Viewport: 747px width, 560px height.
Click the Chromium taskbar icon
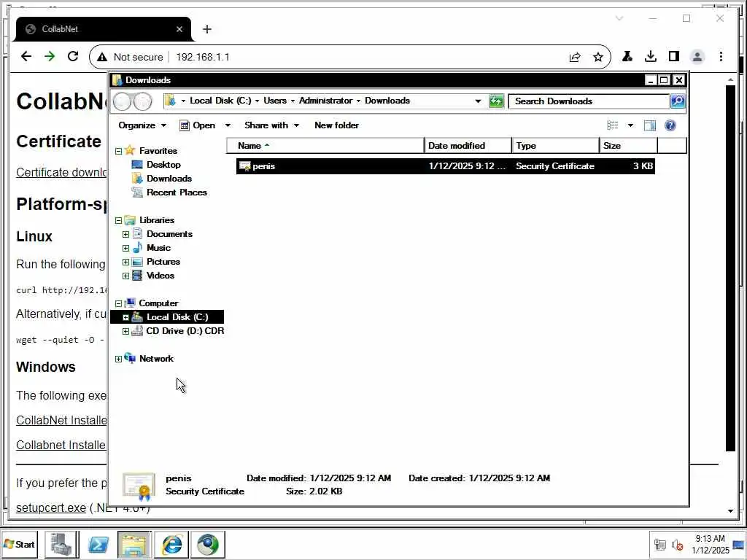[x=208, y=544]
